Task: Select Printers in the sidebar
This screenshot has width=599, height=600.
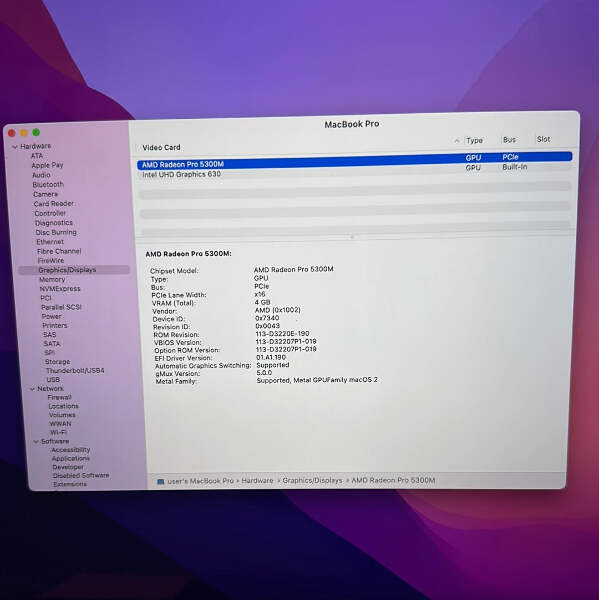Action: point(55,325)
